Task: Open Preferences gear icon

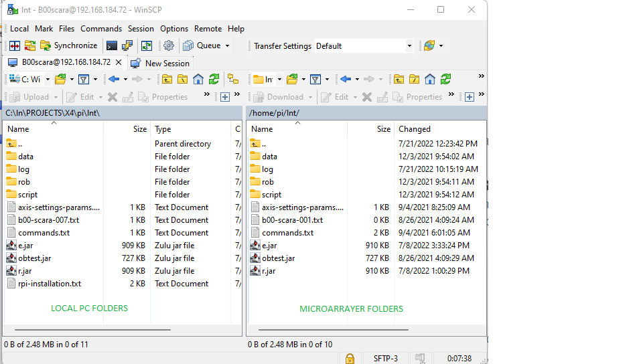Action: pyautogui.click(x=169, y=45)
